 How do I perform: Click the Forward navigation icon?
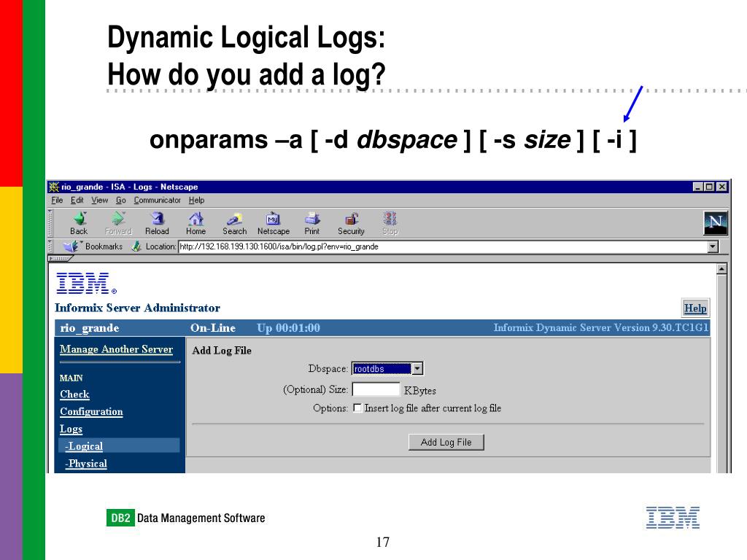tap(118, 223)
